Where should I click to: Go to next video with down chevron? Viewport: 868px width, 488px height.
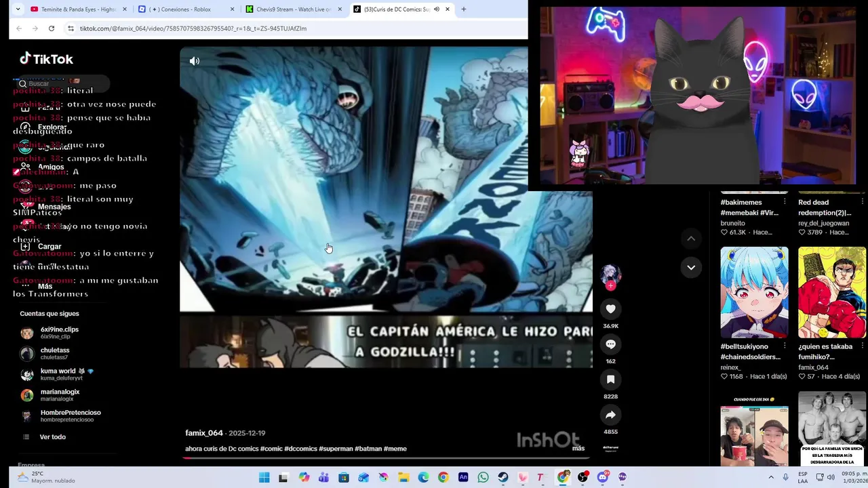coord(691,267)
